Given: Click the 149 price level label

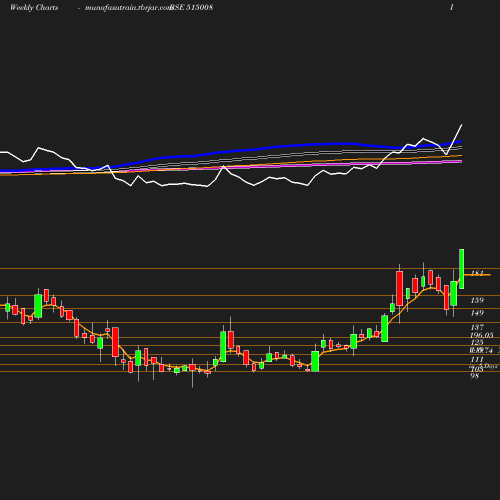Looking at the screenshot, I should click(477, 313).
